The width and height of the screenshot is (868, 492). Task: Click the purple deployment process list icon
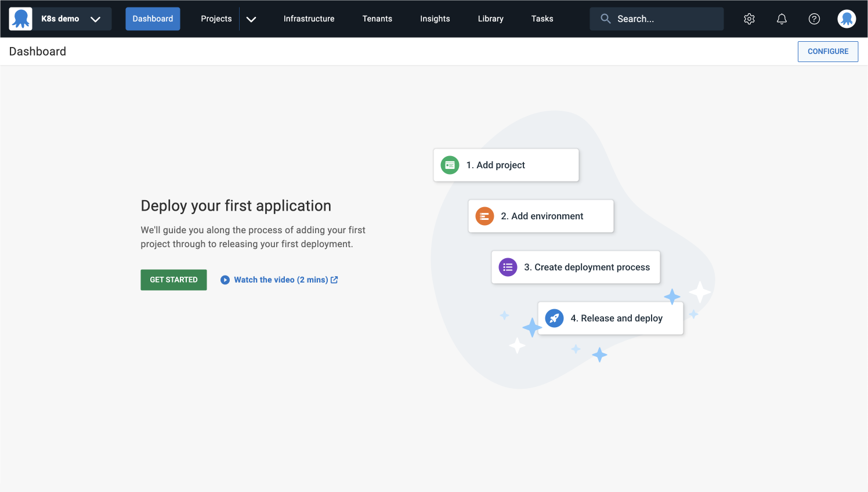pyautogui.click(x=508, y=267)
